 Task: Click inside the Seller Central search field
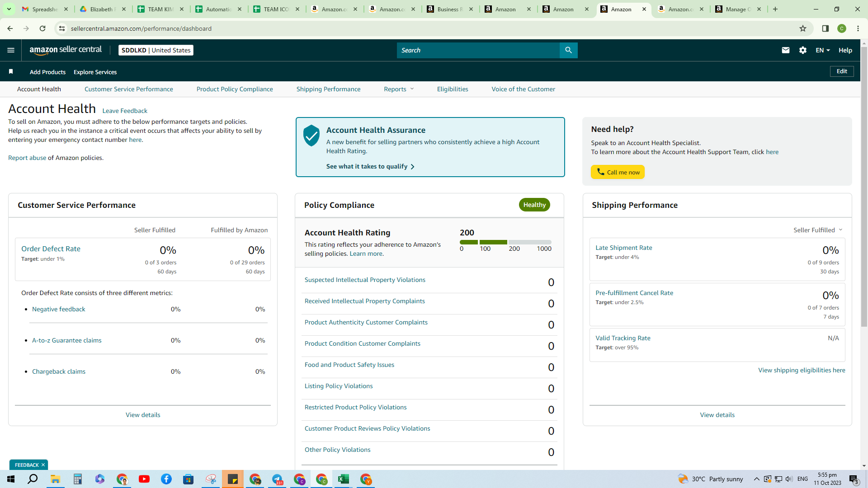478,50
